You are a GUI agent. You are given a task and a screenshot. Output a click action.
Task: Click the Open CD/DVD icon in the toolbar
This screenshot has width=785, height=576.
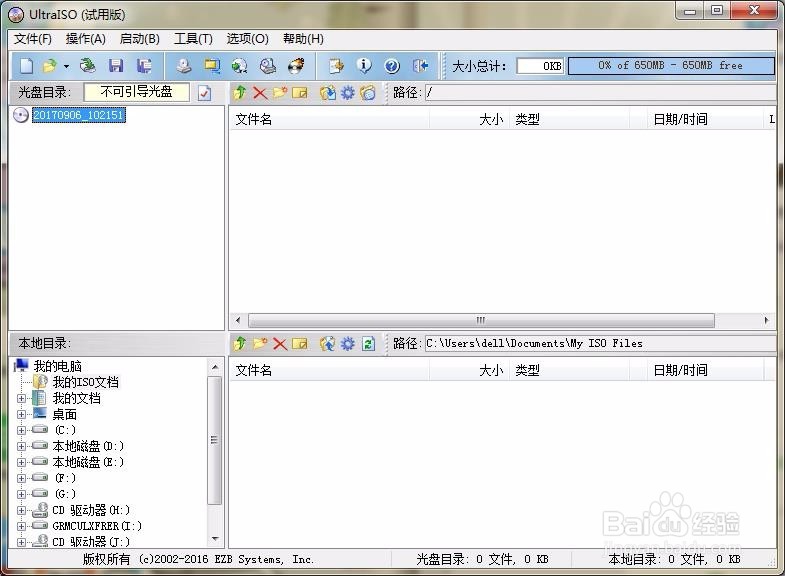(x=88, y=66)
